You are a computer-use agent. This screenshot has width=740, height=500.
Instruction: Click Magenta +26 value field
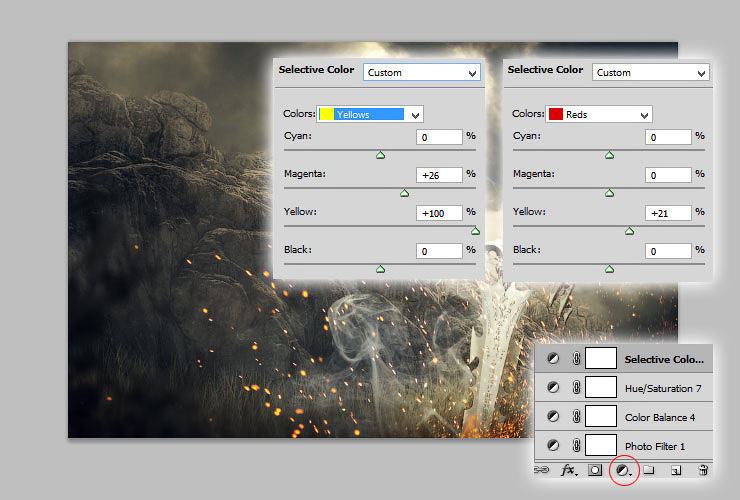click(439, 175)
